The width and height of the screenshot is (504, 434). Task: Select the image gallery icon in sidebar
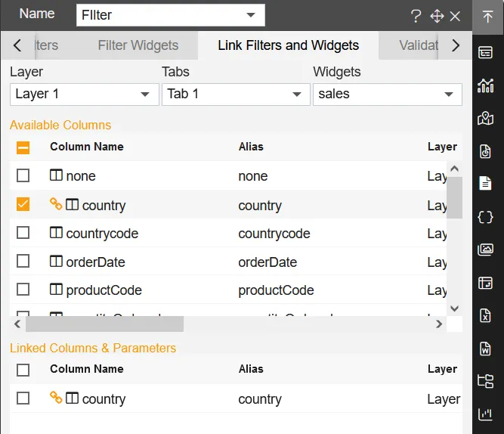click(x=486, y=250)
